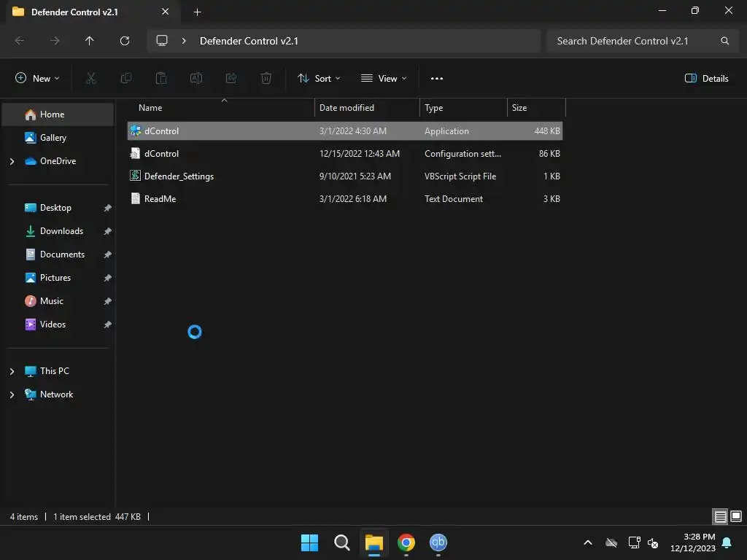
Task: Click the muted volume tray icon
Action: pos(653,542)
